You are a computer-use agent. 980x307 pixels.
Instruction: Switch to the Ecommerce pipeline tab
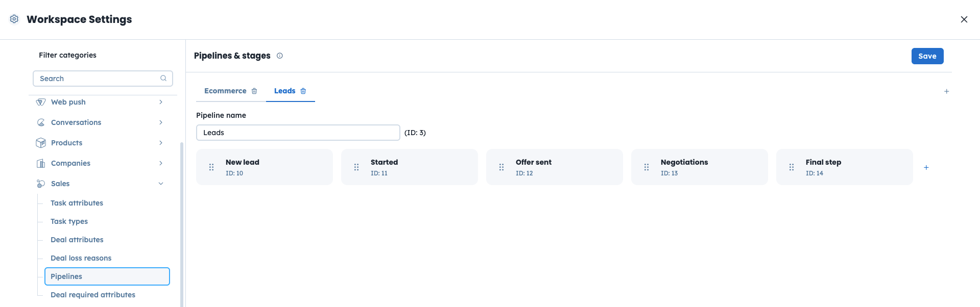(x=225, y=91)
